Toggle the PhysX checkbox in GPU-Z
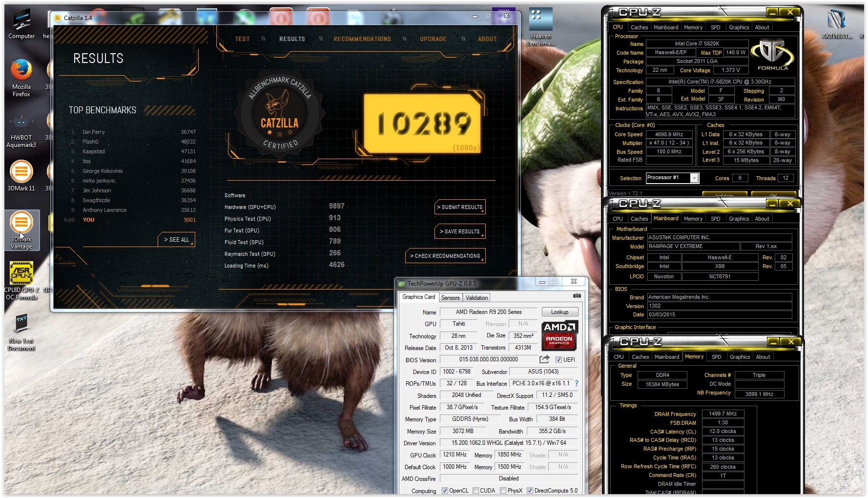The image size is (868, 498). (503, 491)
